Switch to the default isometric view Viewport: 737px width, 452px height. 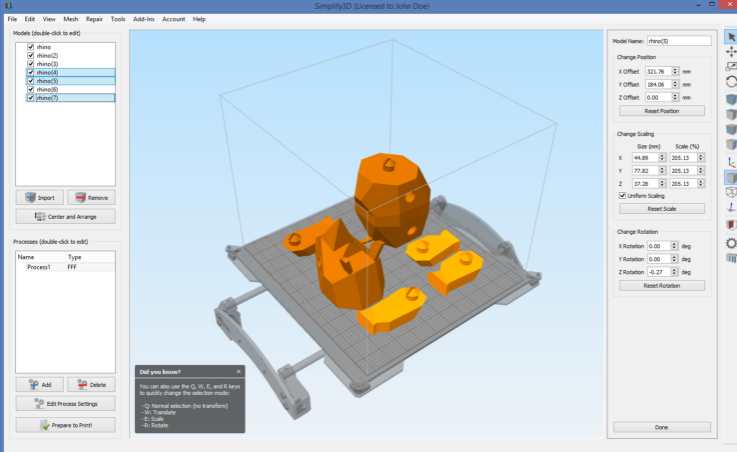click(731, 100)
